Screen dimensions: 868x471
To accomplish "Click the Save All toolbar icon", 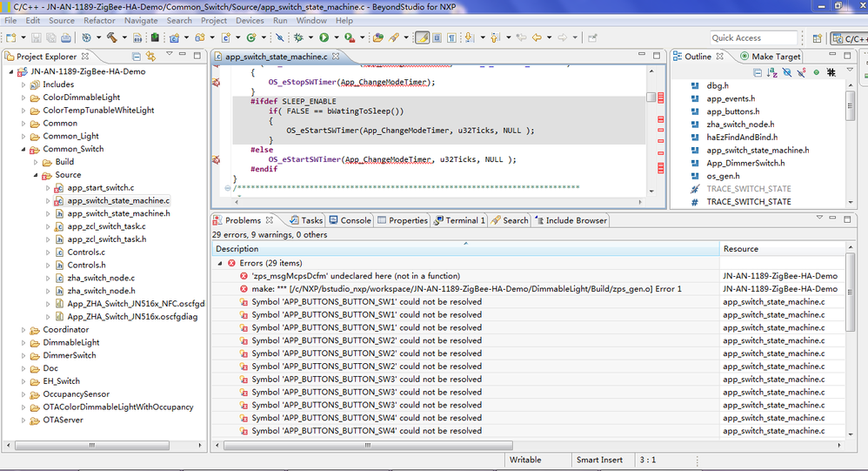I will (x=51, y=37).
